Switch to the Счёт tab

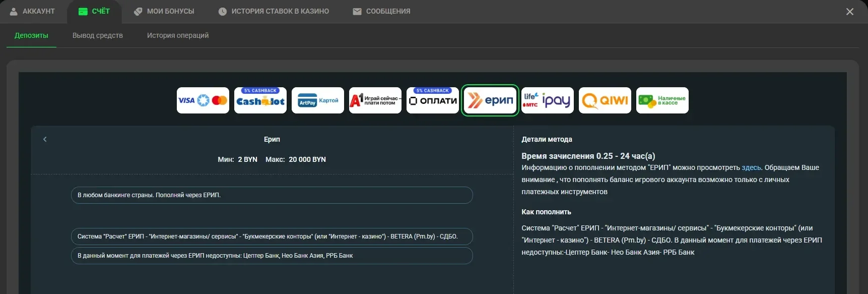[x=94, y=11]
